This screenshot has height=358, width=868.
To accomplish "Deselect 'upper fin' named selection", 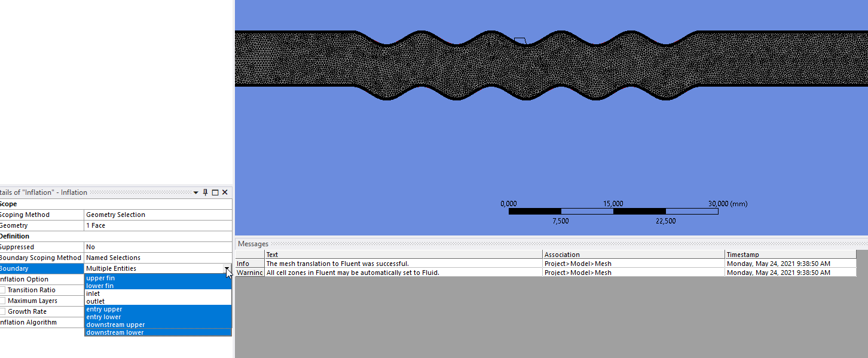I will coord(100,278).
